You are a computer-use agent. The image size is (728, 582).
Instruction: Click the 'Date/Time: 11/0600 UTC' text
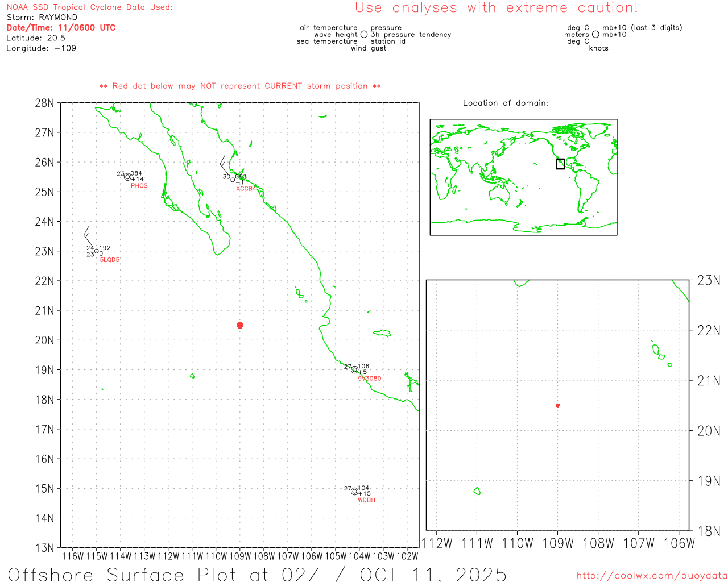point(61,27)
